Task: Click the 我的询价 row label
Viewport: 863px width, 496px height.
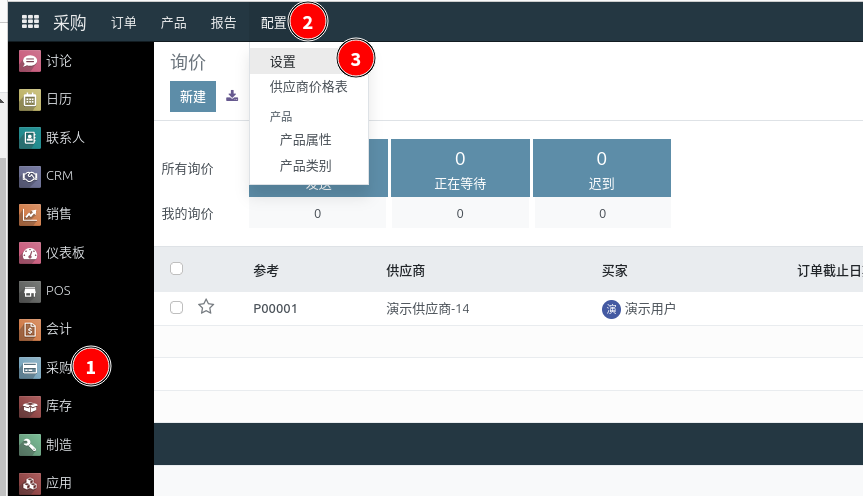Action: tap(187, 214)
